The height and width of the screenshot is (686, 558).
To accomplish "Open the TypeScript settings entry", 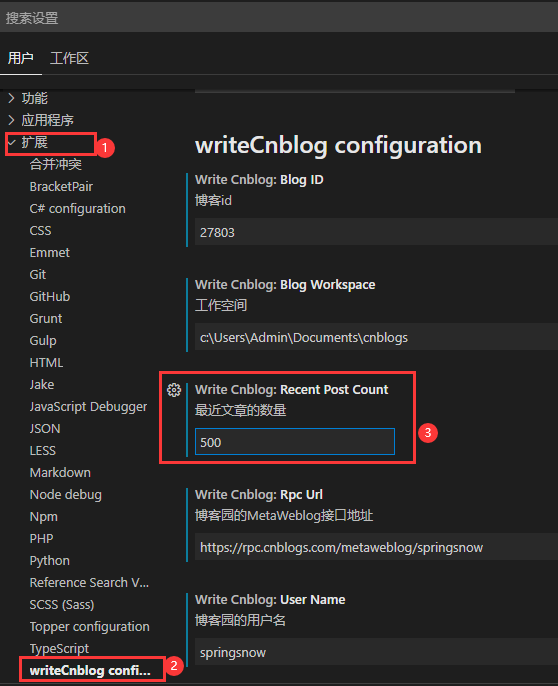I will click(59, 648).
